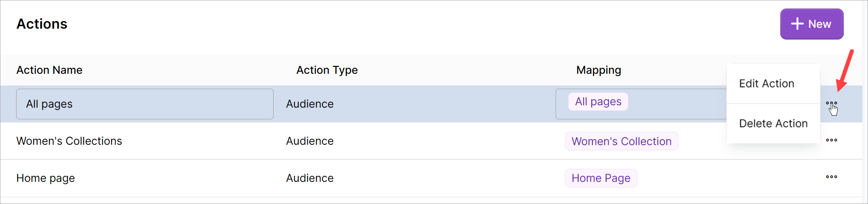Select the Women's Collections action name
Viewport: 868px width, 204px height.
click(x=69, y=141)
